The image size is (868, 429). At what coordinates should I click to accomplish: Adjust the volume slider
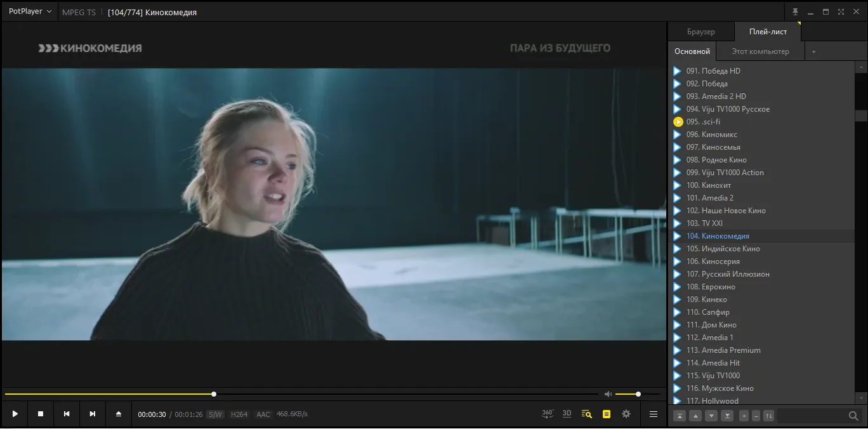coord(638,394)
